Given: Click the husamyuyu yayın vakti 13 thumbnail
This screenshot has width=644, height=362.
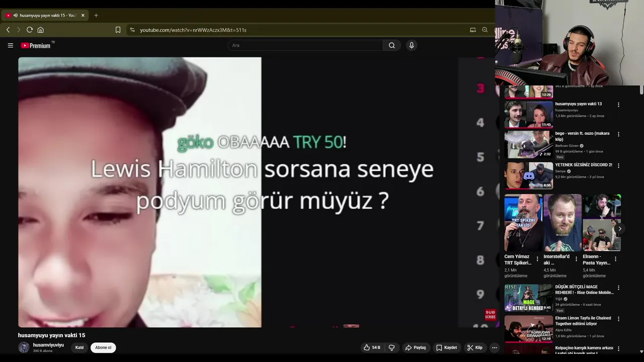Looking at the screenshot, I should [x=528, y=115].
